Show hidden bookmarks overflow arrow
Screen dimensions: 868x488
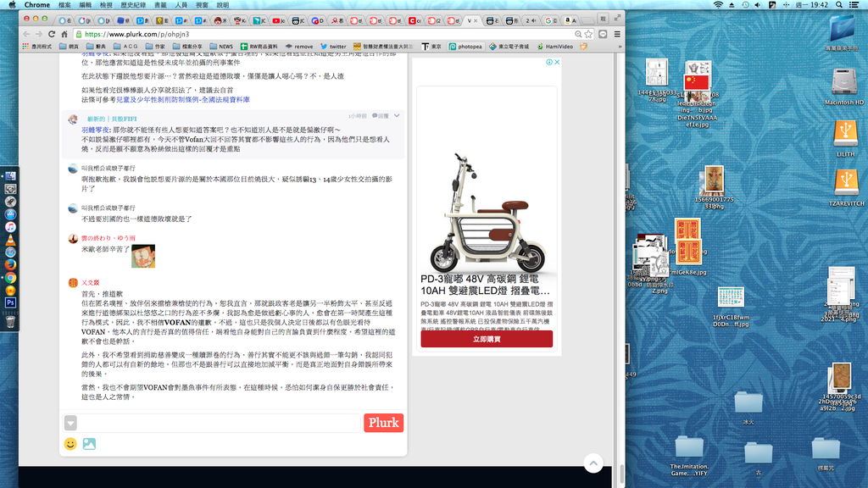click(620, 47)
